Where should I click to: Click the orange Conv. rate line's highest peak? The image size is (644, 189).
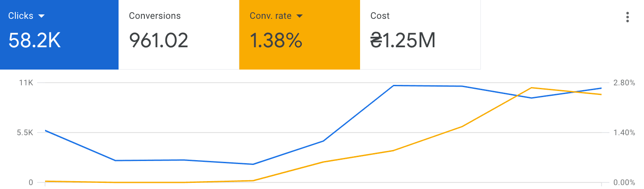(532, 87)
